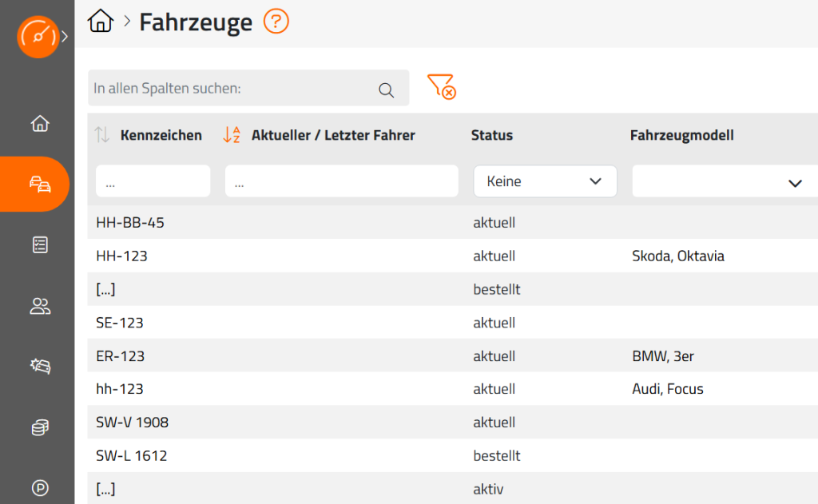This screenshot has height=504, width=818.
Task: Select the row HH-BB-45
Action: [x=452, y=222]
